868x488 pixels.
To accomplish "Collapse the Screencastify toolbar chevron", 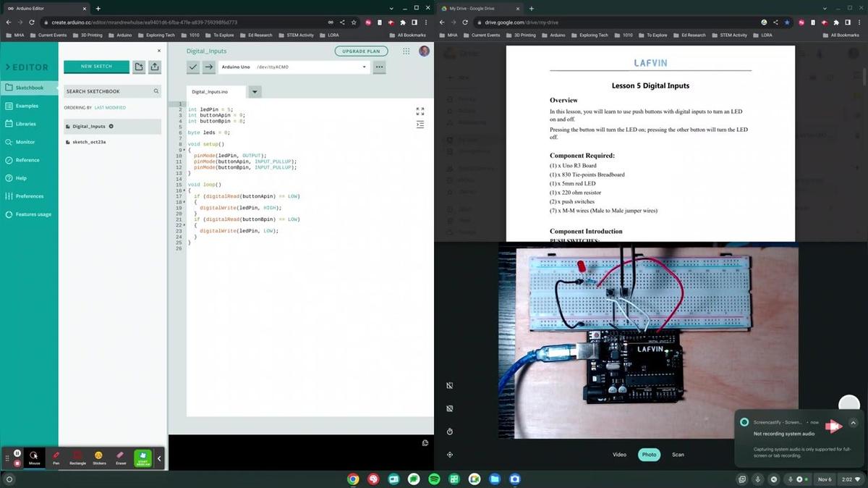I will [x=160, y=458].
